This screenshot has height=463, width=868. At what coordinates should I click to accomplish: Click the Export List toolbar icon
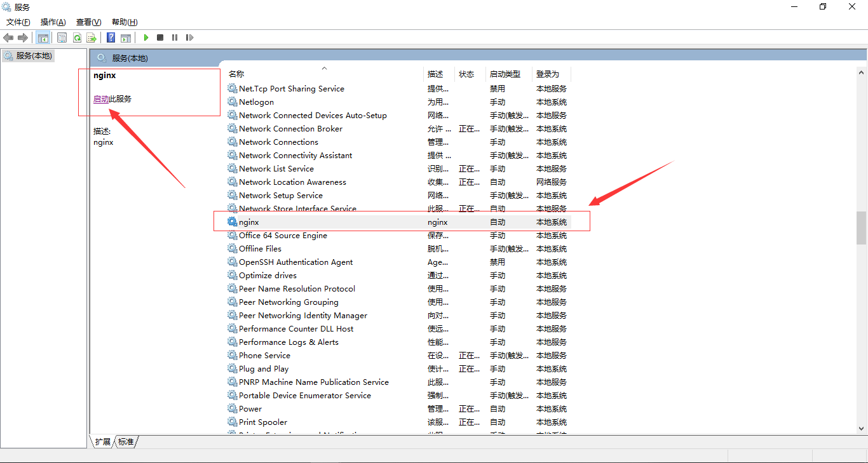pos(92,37)
